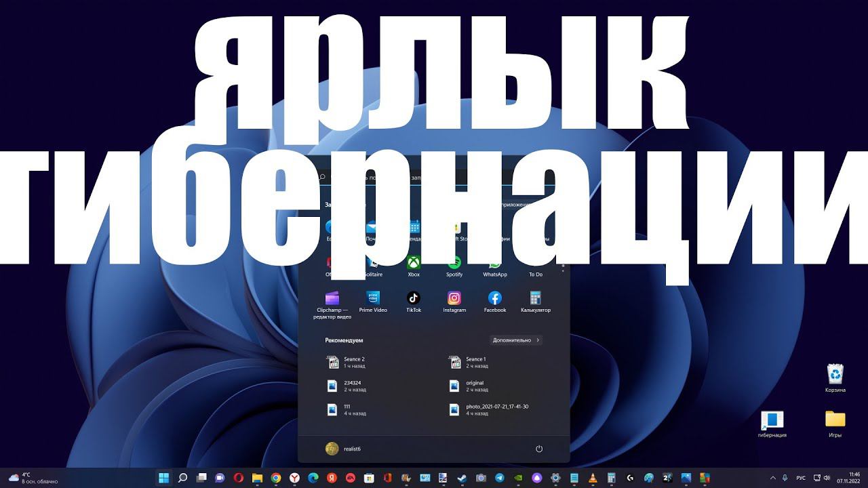868x488 pixels.
Task: Switch input language РУС
Action: 801,478
